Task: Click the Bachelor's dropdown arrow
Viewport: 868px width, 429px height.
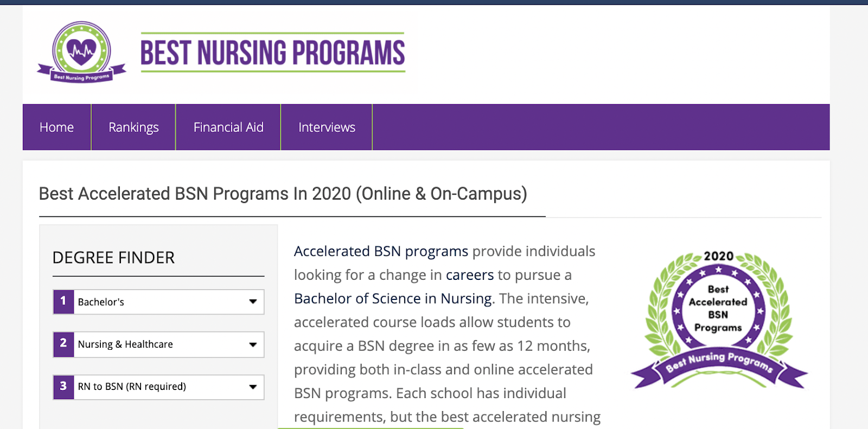Action: click(x=253, y=302)
